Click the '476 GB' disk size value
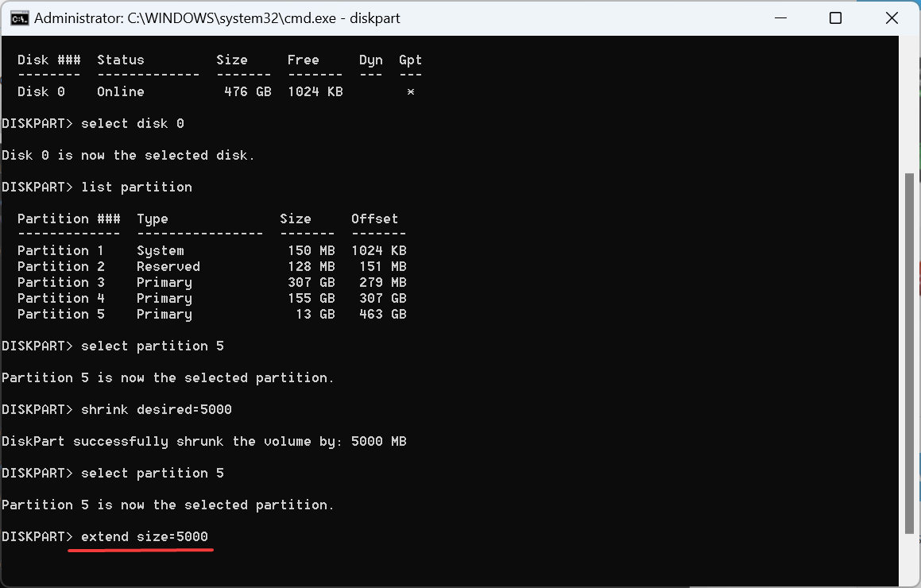Image resolution: width=921 pixels, height=588 pixels. click(x=248, y=91)
